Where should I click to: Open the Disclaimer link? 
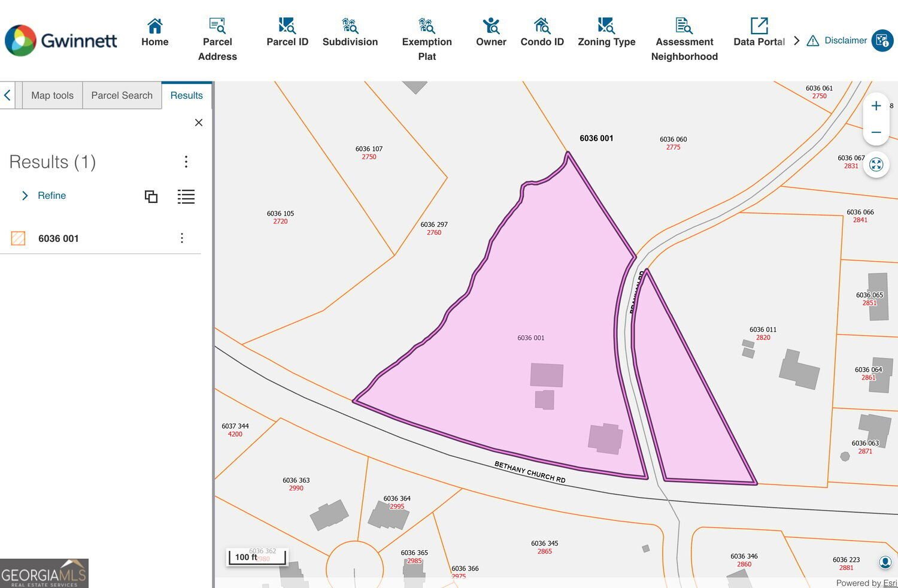click(x=838, y=41)
